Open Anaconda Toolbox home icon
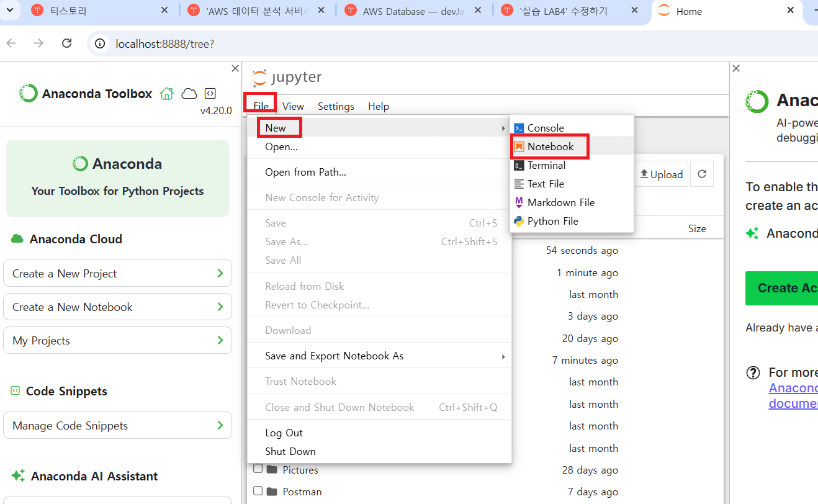The image size is (818, 504). click(x=166, y=94)
